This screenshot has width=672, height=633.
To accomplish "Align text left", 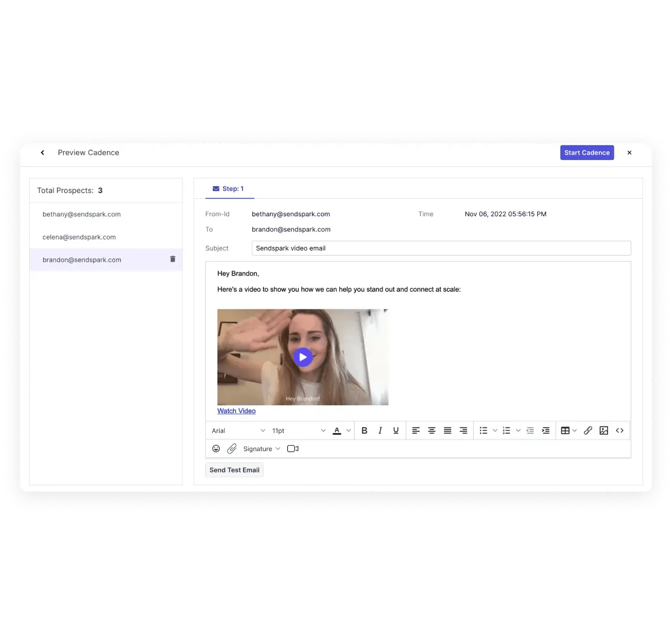I will (416, 430).
